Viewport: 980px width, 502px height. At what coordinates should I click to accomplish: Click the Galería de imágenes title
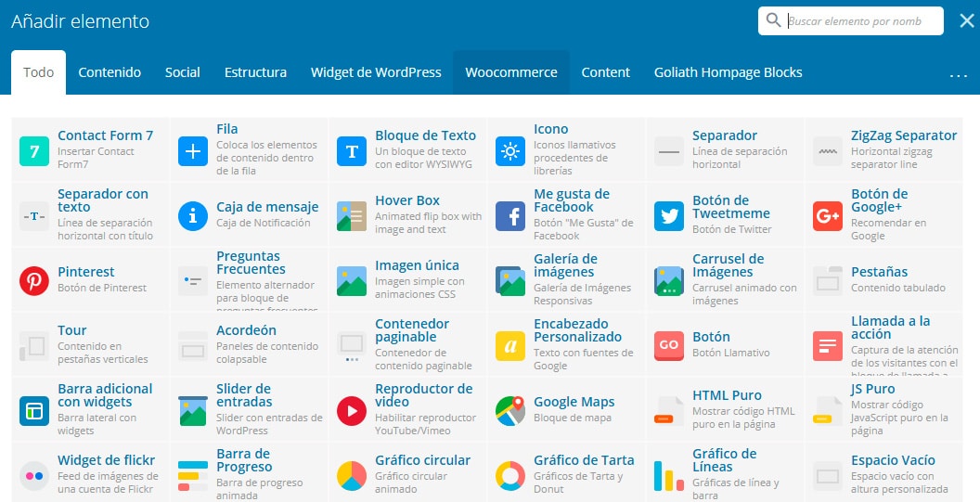[565, 265]
